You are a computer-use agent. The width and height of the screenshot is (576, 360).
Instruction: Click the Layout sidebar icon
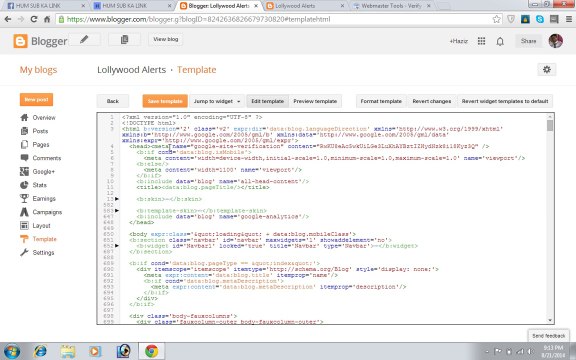(24, 226)
